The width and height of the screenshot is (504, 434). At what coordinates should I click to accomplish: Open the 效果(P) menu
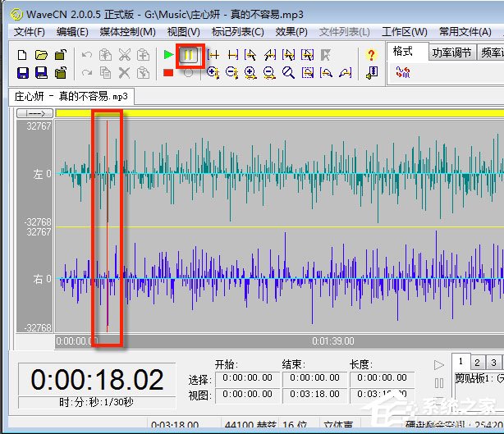click(291, 32)
